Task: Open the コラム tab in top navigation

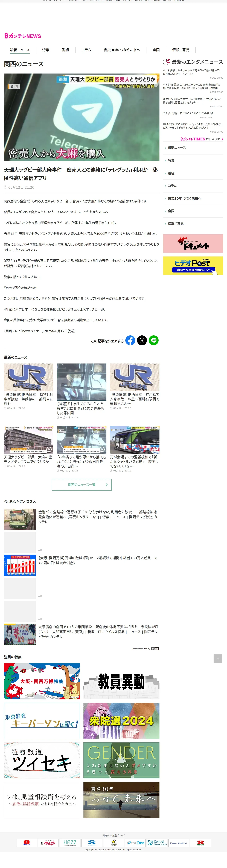Action: coord(86,50)
